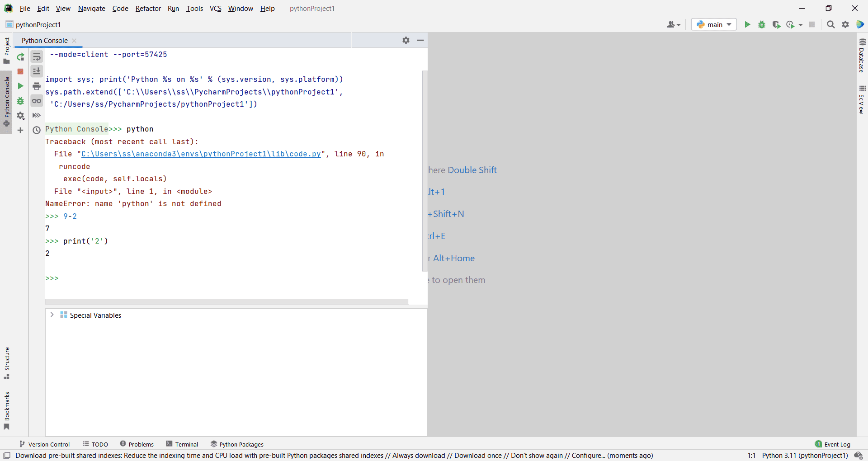Image resolution: width=868 pixels, height=461 pixels.
Task: Print console output
Action: 37,86
